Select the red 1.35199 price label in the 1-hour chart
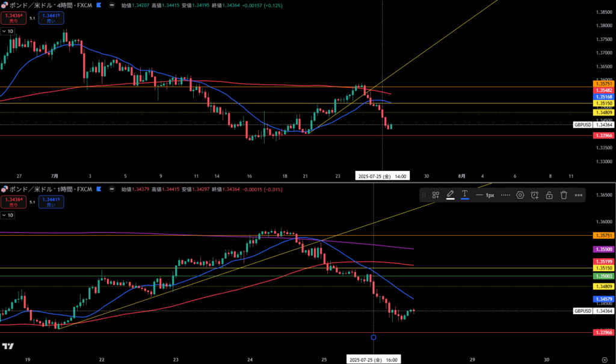 603,261
